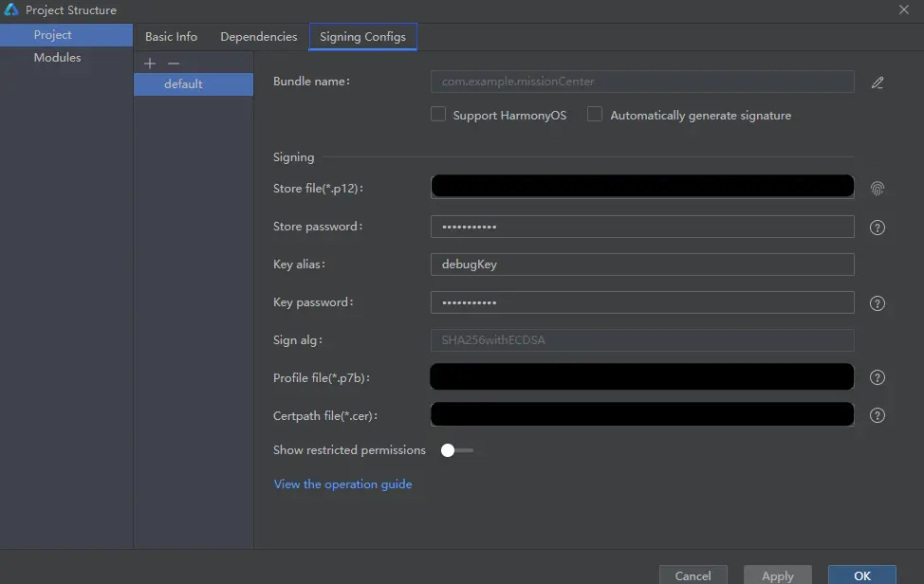Open help icon beside Store password
924x584 pixels.
[x=878, y=228]
